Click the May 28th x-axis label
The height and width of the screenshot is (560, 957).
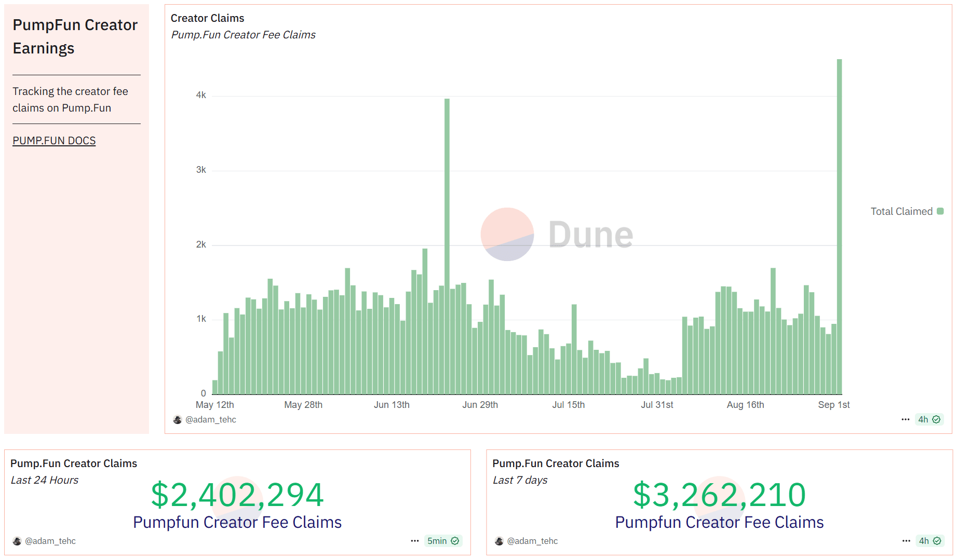[303, 405]
